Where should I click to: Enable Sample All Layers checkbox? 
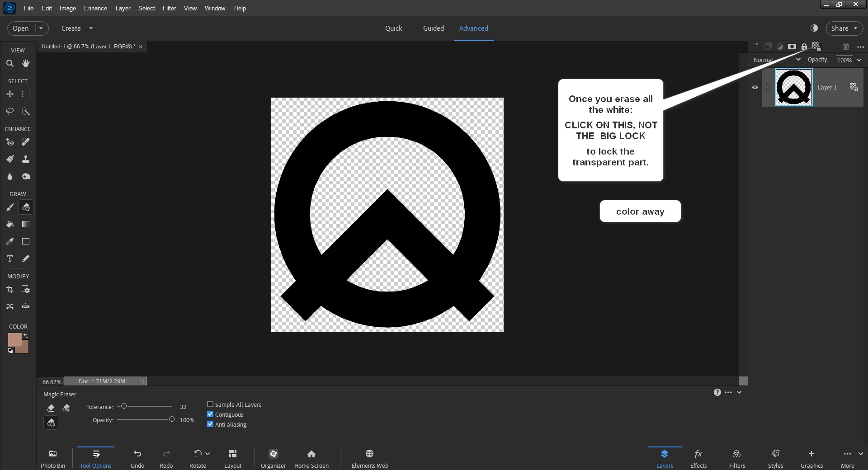[210, 404]
